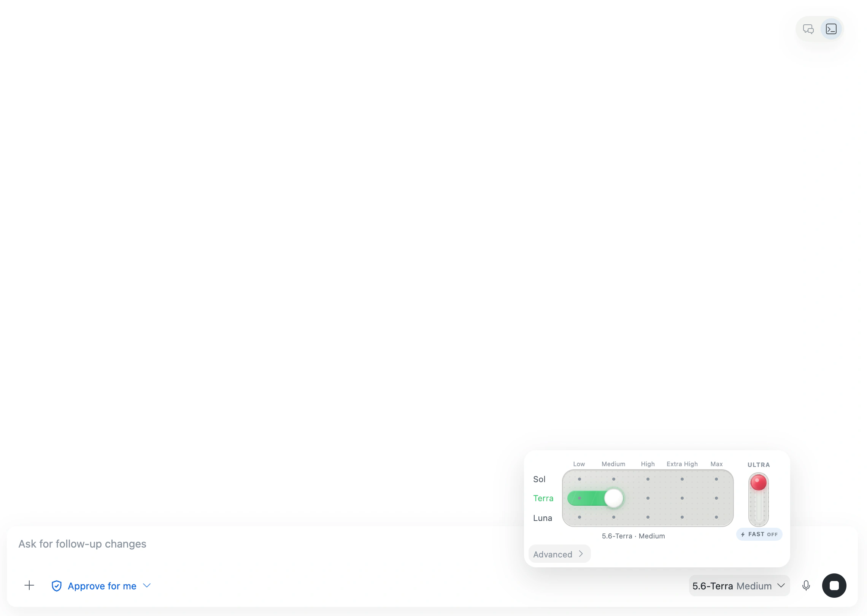The width and height of the screenshot is (867, 616).
Task: Select the Terra model row label
Action: tap(543, 498)
